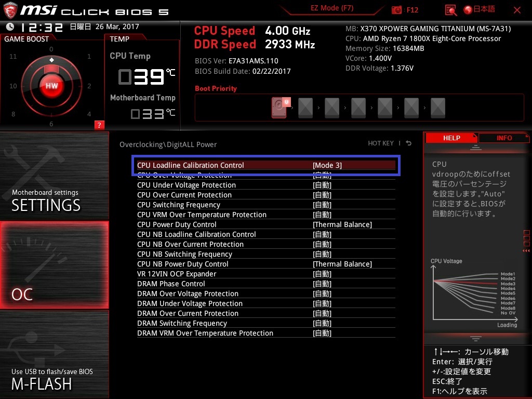Select DRAM Switching Frequency row

[266, 323]
